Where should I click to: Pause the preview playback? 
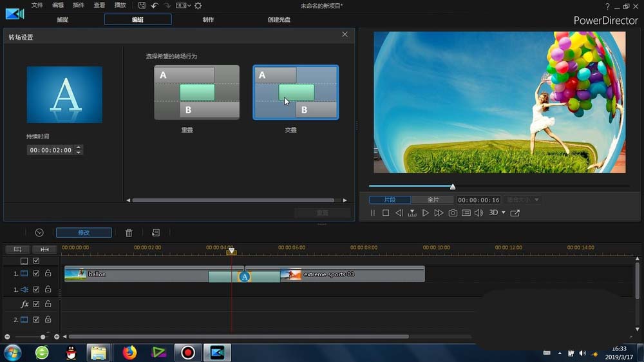[372, 213]
